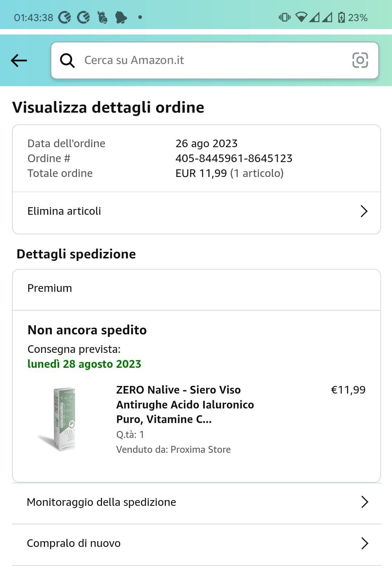This screenshot has width=392, height=572.
Task: Tap Venduto da Proxima Store text
Action: click(x=173, y=450)
